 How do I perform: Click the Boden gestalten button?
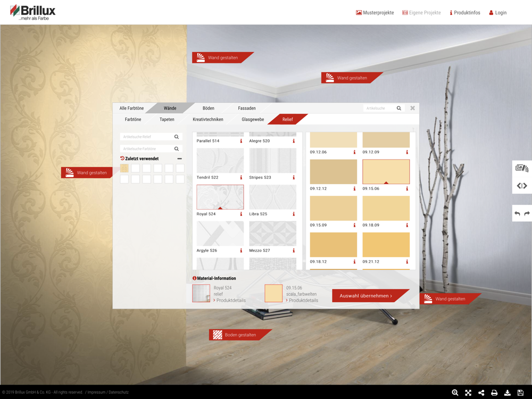pos(240,335)
